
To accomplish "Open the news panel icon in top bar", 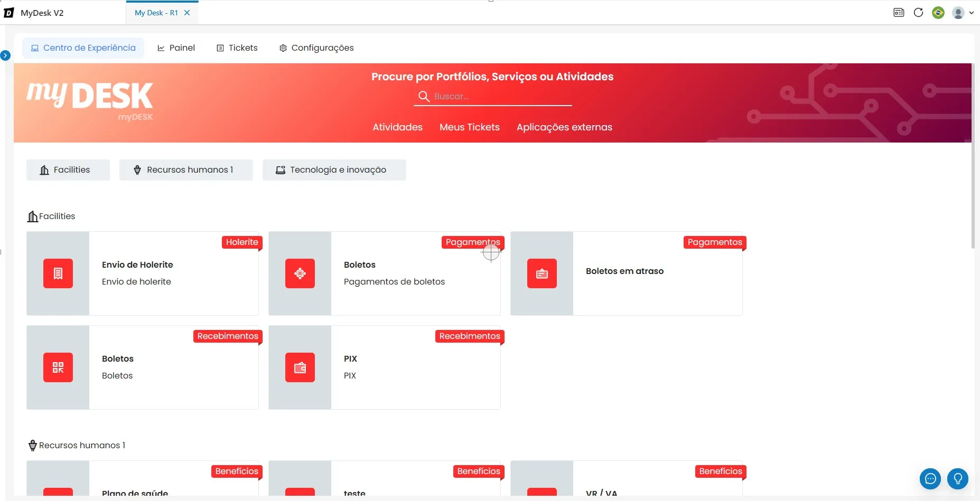I will pyautogui.click(x=899, y=13).
